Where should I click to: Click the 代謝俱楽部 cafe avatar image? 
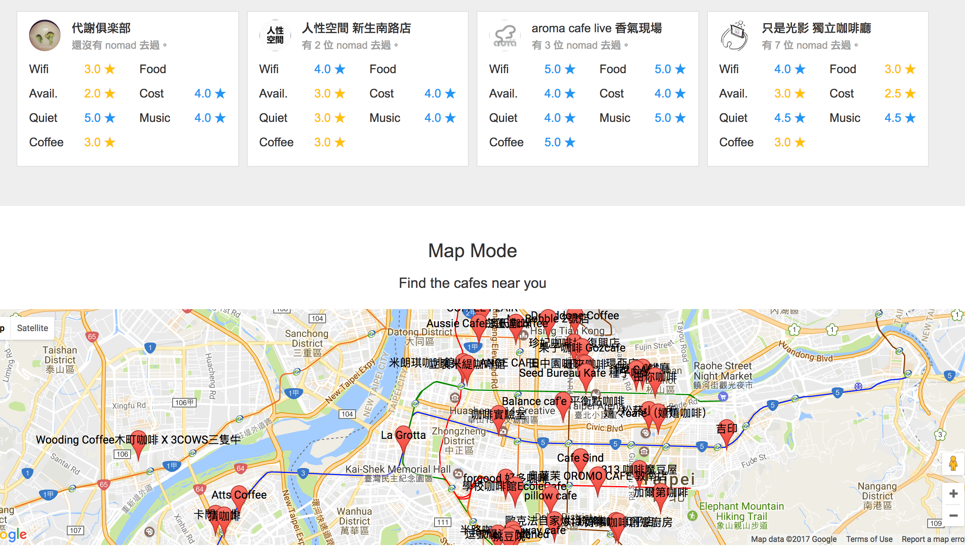[x=45, y=35]
